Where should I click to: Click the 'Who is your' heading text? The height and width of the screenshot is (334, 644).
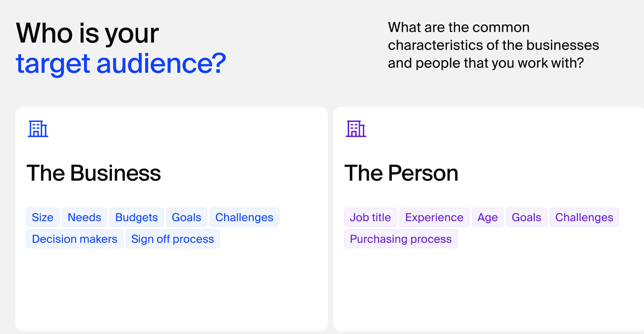(87, 33)
